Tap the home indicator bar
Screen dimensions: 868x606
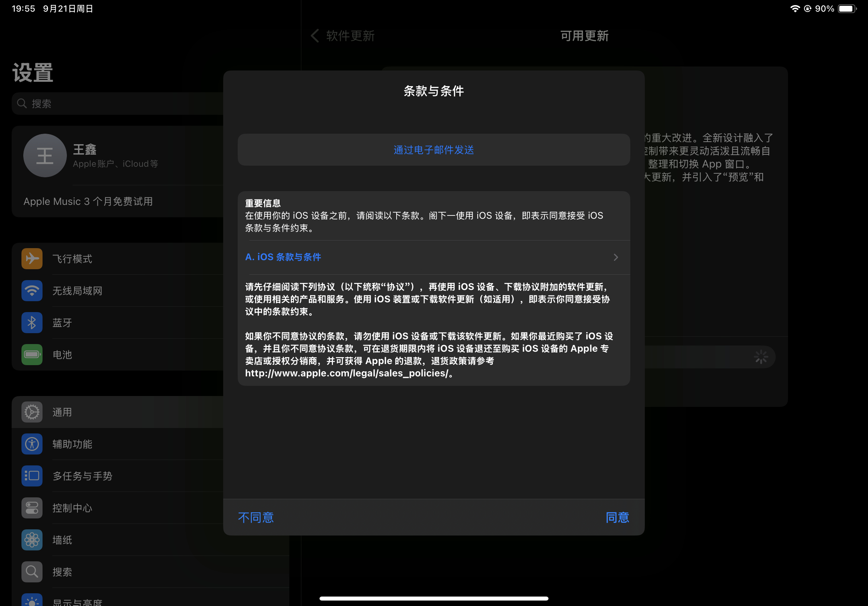434,598
